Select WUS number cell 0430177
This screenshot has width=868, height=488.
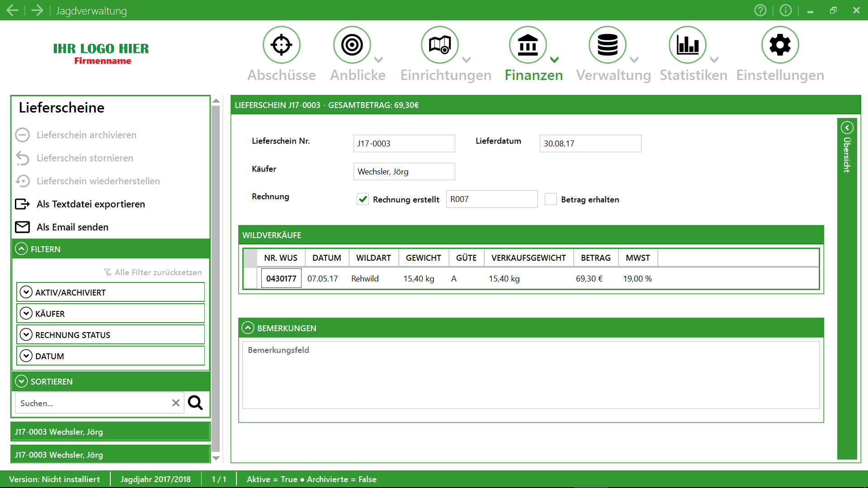click(281, 278)
